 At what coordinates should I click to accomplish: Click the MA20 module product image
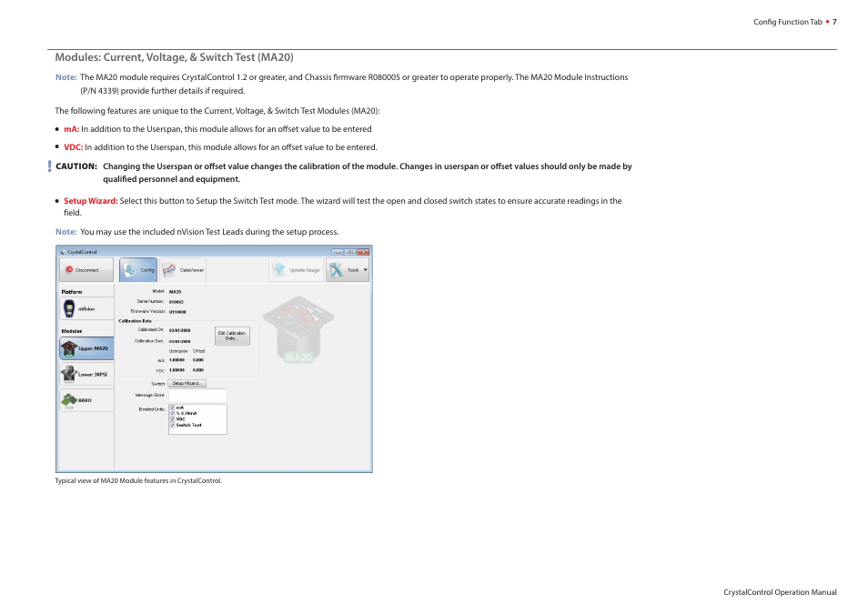(x=298, y=329)
